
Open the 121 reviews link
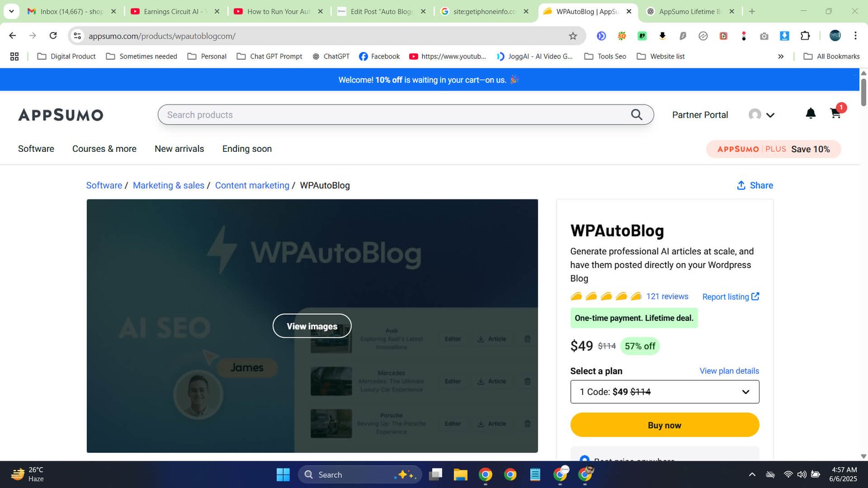pos(667,296)
